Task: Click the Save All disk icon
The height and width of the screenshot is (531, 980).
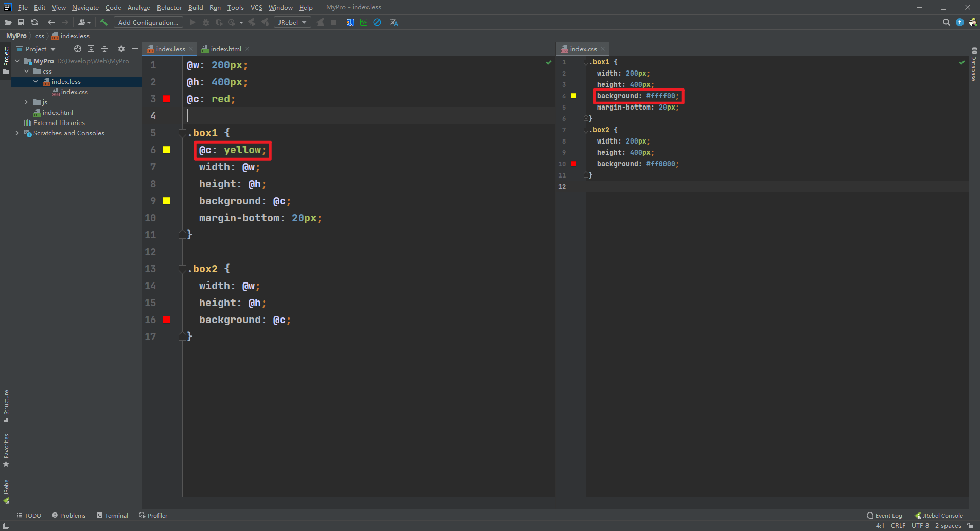Action: [x=21, y=22]
